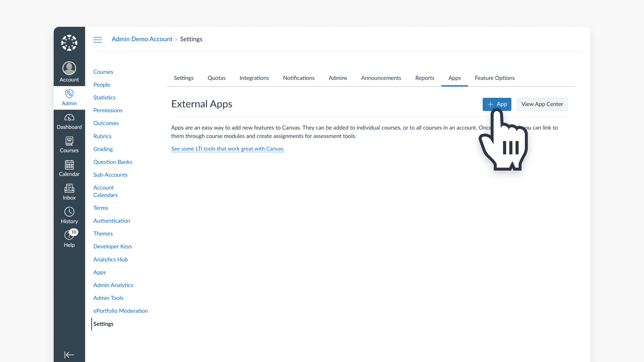Open the Feature Options tab
Screen dimensions: 644x362
(x=495, y=78)
